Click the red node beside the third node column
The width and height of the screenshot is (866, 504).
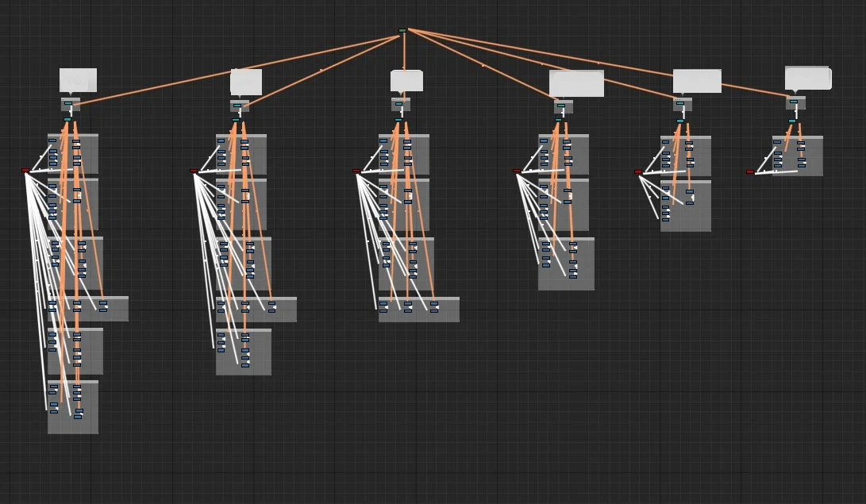[x=356, y=170]
